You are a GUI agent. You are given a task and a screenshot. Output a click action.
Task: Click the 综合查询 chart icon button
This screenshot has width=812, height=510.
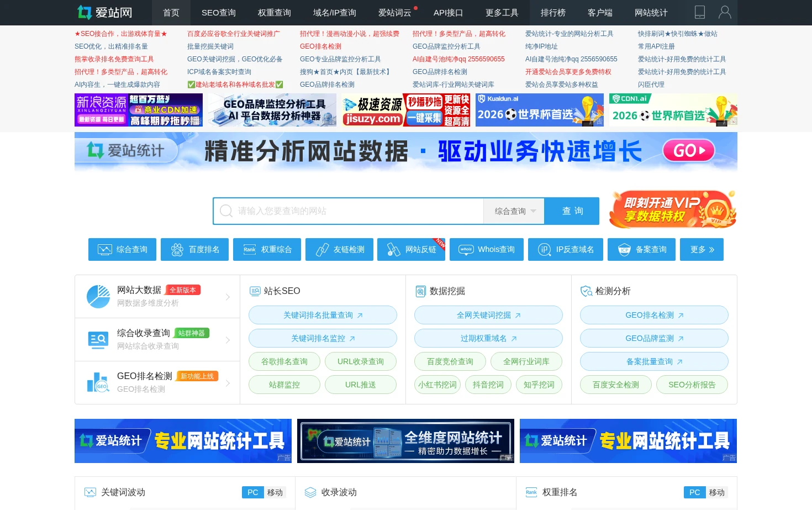click(x=105, y=250)
